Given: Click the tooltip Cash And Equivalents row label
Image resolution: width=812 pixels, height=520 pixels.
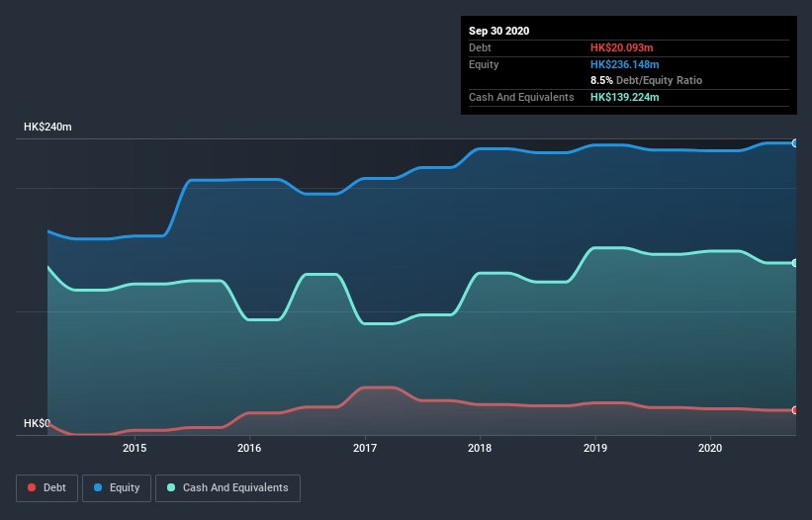Looking at the screenshot, I should [x=521, y=97].
